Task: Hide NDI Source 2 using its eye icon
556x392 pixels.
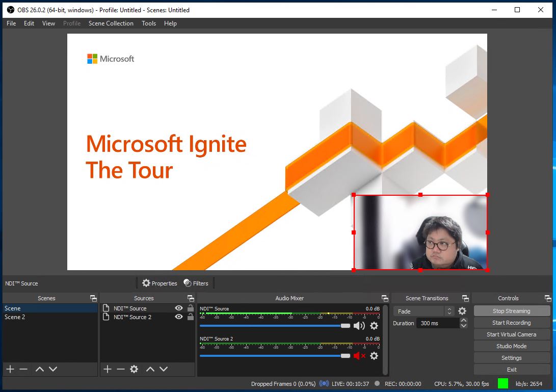Action: 179,317
